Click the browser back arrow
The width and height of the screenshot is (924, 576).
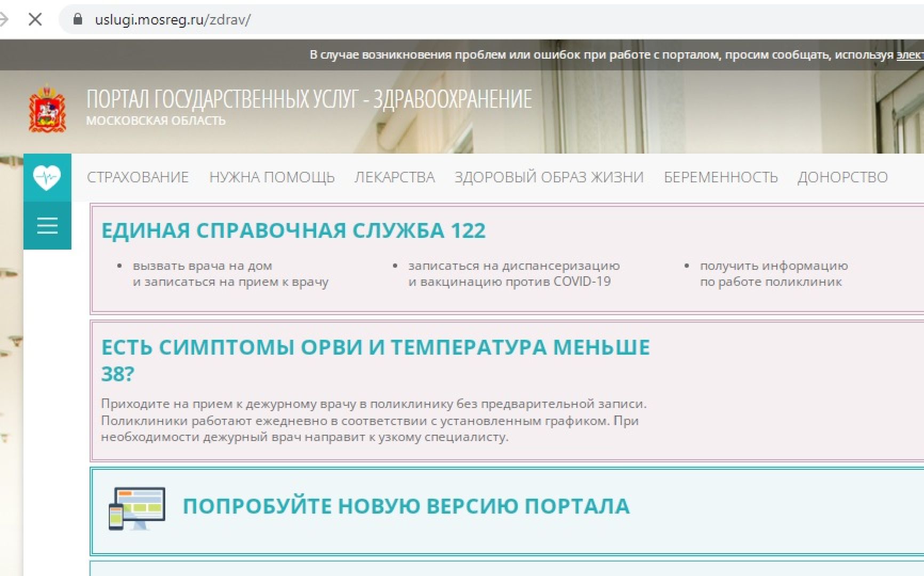click(x=4, y=19)
